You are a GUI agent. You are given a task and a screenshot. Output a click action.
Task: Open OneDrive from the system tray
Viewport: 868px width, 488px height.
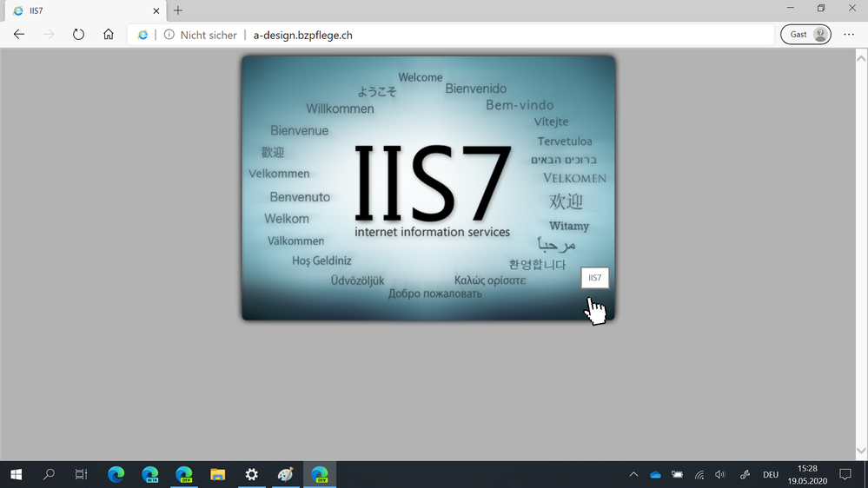pos(655,474)
